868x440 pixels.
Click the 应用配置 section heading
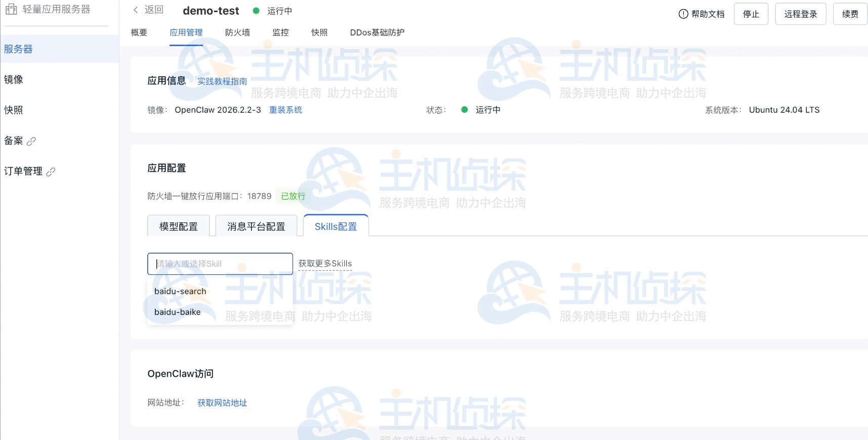coord(167,168)
